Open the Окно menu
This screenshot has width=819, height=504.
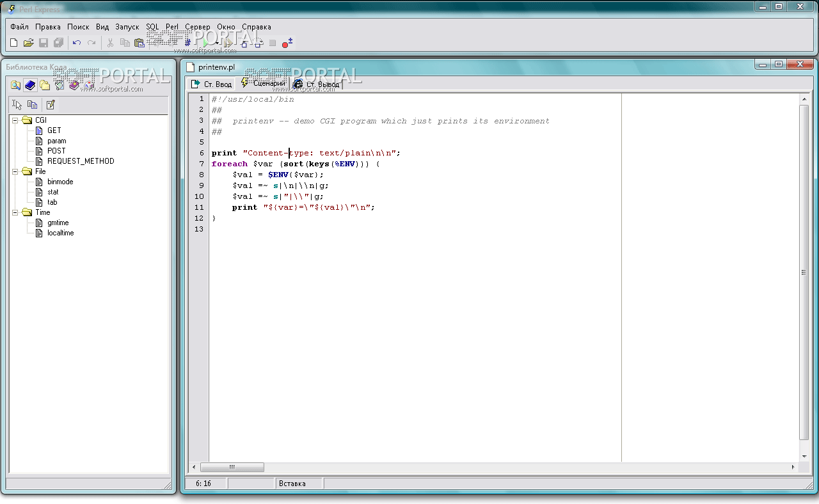[x=226, y=27]
